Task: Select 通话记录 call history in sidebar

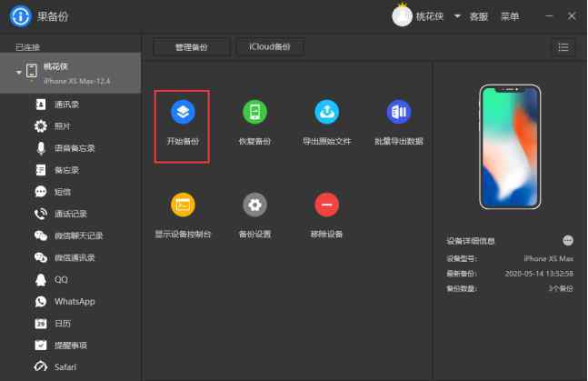Action: point(71,214)
